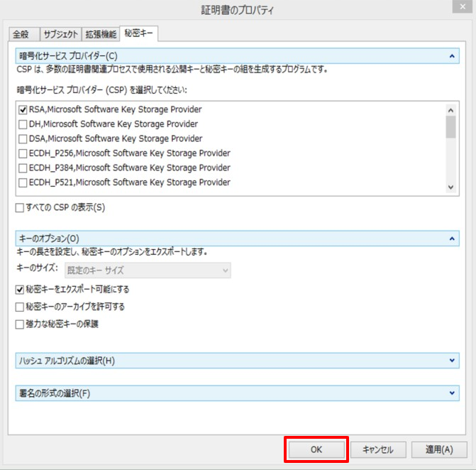476x470 pixels.
Task: Click the キーのオプション(O) header text
Action: (49, 239)
